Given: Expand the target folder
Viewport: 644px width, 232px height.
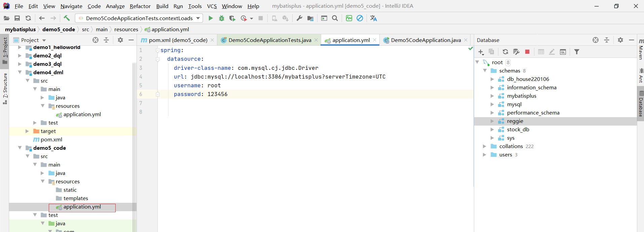Looking at the screenshot, I should pos(27,131).
